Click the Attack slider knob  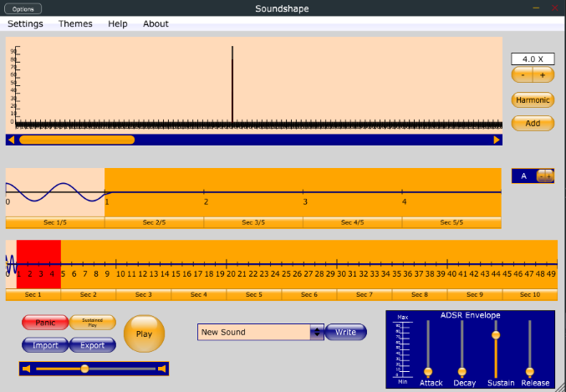(428, 371)
